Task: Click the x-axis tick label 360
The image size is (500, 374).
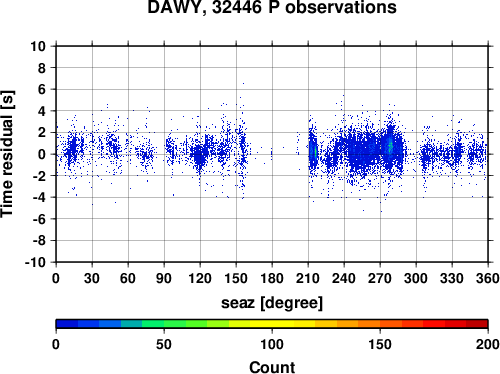Action: (488, 278)
